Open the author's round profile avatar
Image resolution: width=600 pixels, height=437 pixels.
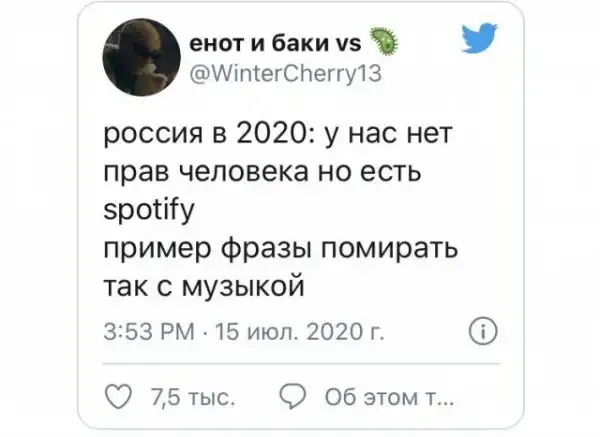point(141,57)
